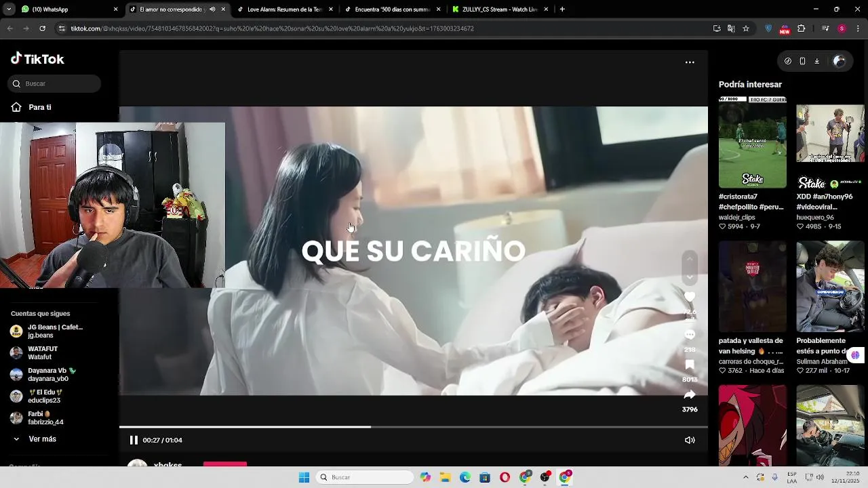868x488 pixels.
Task: Click the TikTok coins icon top right
Action: pyautogui.click(x=788, y=61)
